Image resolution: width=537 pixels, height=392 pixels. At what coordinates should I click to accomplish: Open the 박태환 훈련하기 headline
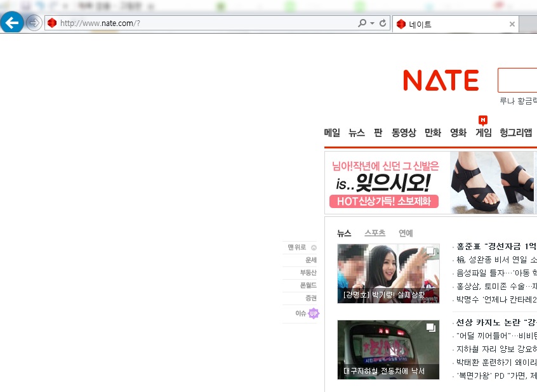496,362
